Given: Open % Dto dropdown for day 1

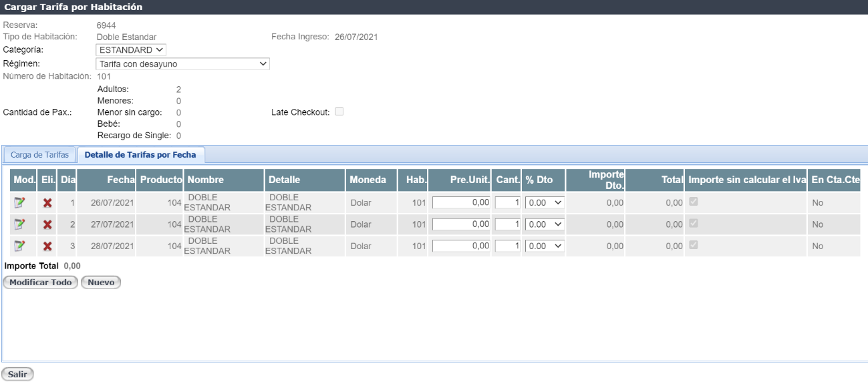Looking at the screenshot, I should coord(545,203).
